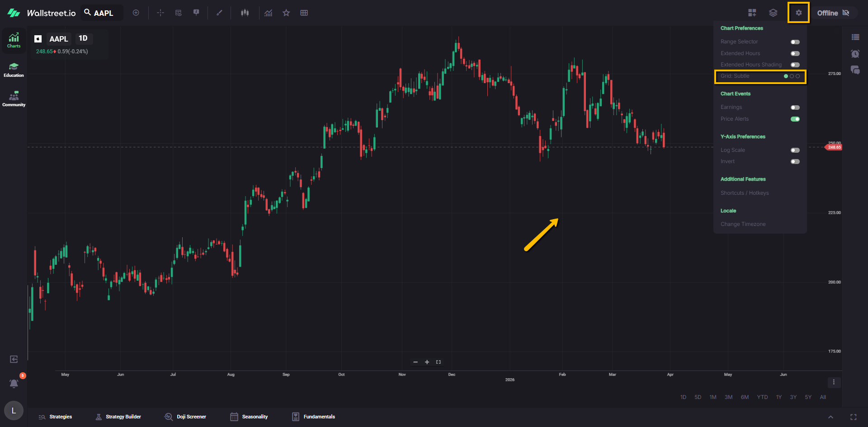Turn off the Price Alerts toggle
This screenshot has width=868, height=427.
[x=795, y=119]
